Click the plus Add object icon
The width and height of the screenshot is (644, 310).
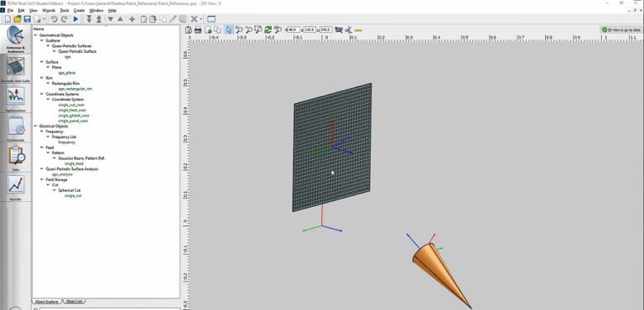(x=132, y=19)
